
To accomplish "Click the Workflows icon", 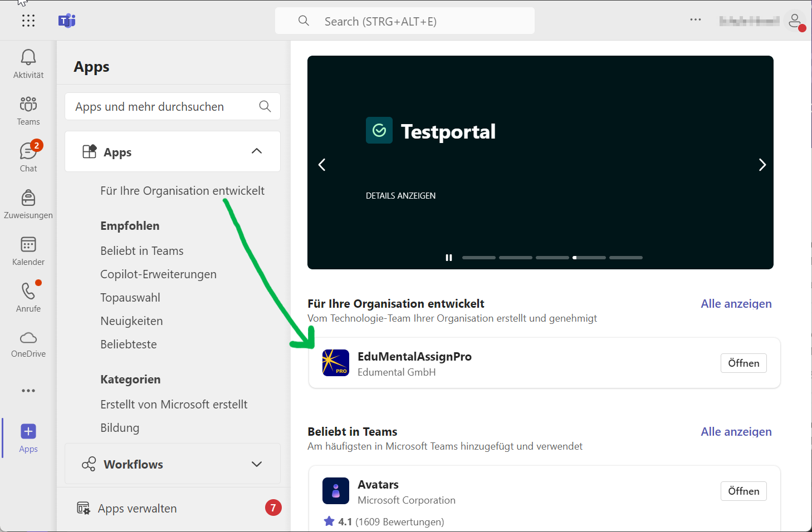I will click(89, 464).
